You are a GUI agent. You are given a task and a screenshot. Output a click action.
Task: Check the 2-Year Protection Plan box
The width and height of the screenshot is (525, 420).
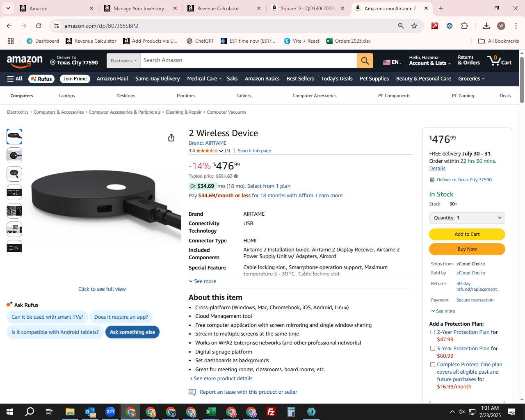click(x=432, y=332)
